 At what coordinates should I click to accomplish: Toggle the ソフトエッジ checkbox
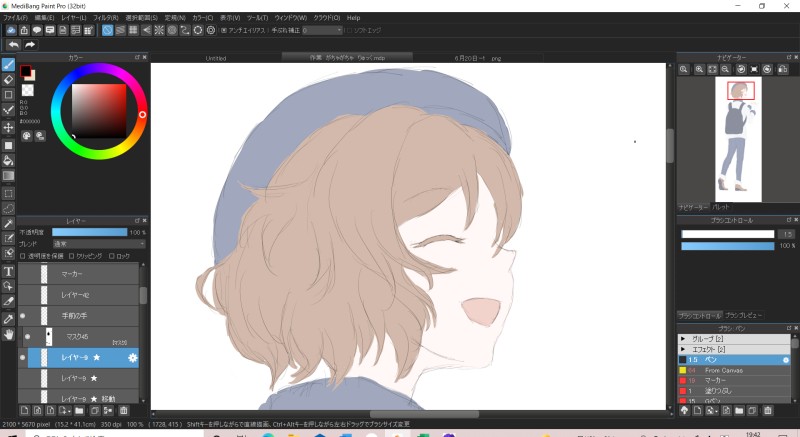tap(349, 31)
